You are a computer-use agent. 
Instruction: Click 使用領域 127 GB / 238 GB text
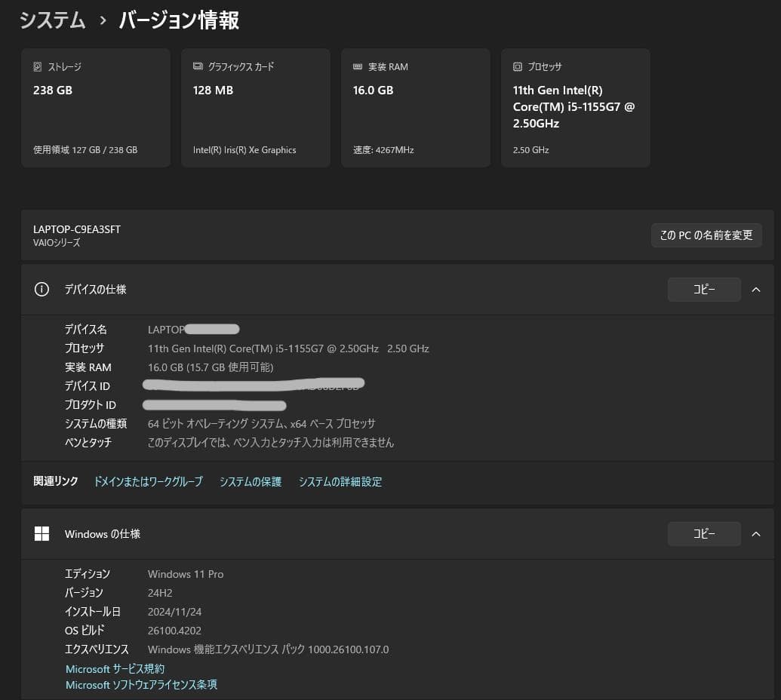(85, 150)
